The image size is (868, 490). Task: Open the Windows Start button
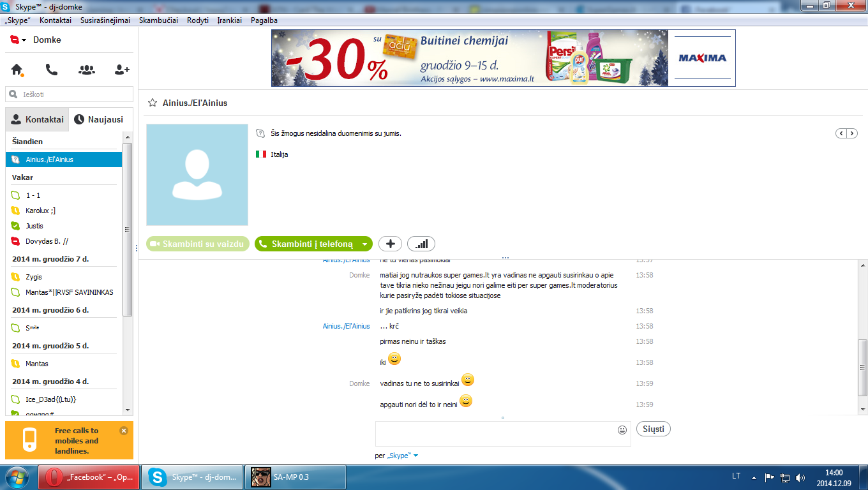point(17,477)
